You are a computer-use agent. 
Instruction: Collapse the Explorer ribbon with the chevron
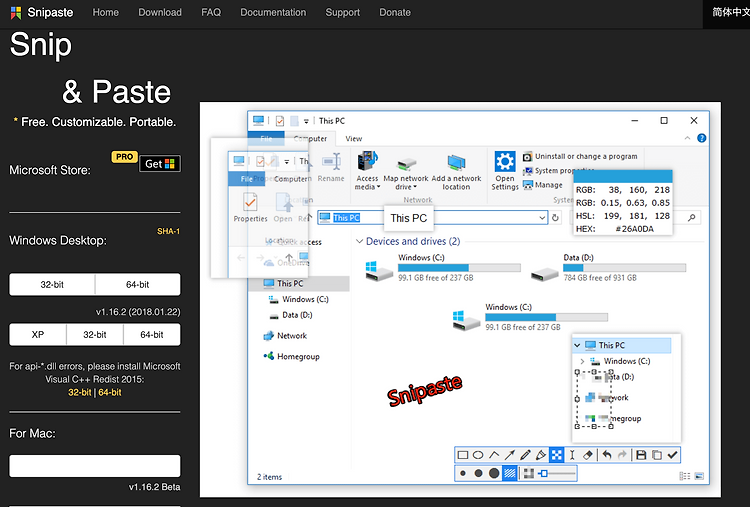(687, 138)
